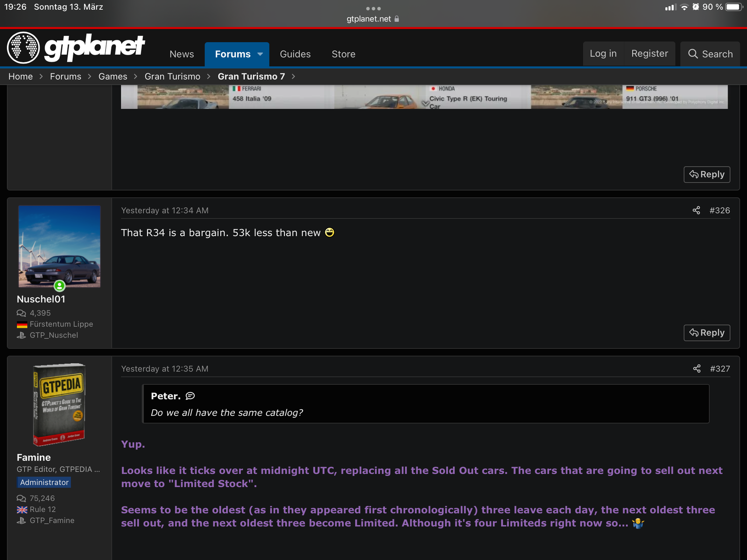Go to Home breadcrumb
This screenshot has width=747, height=560.
coord(21,77)
